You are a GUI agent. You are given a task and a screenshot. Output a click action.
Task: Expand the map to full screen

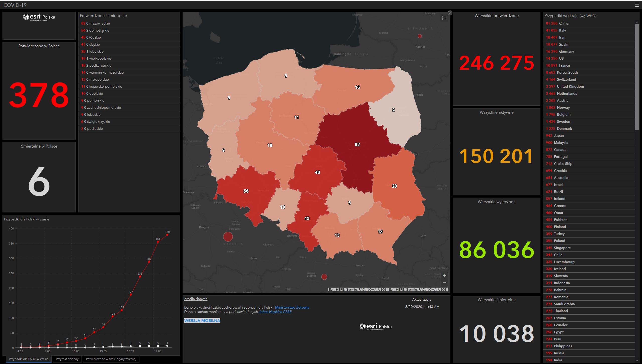coord(450,13)
